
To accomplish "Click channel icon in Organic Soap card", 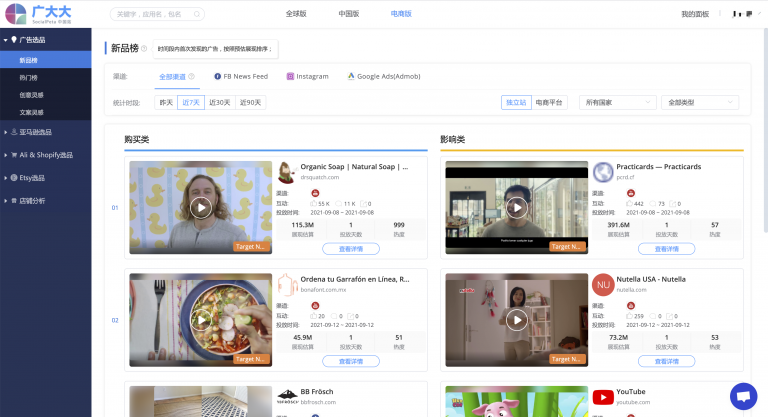I will pyautogui.click(x=315, y=193).
